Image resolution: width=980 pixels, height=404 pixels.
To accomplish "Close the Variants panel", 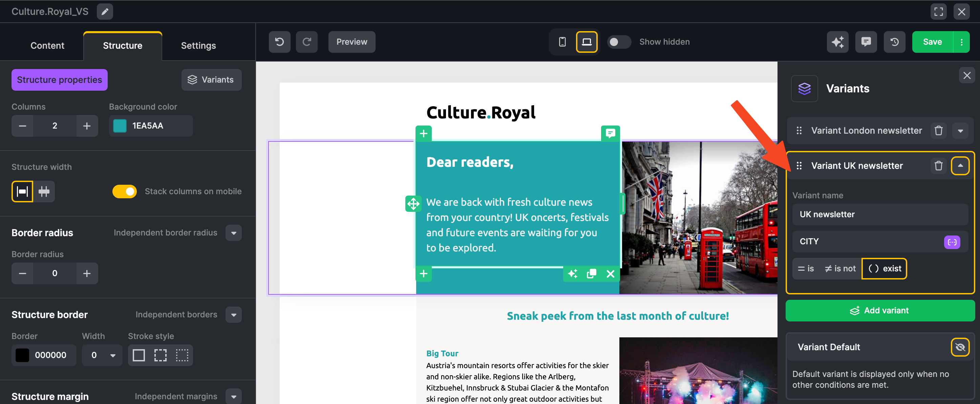I will coord(967,75).
